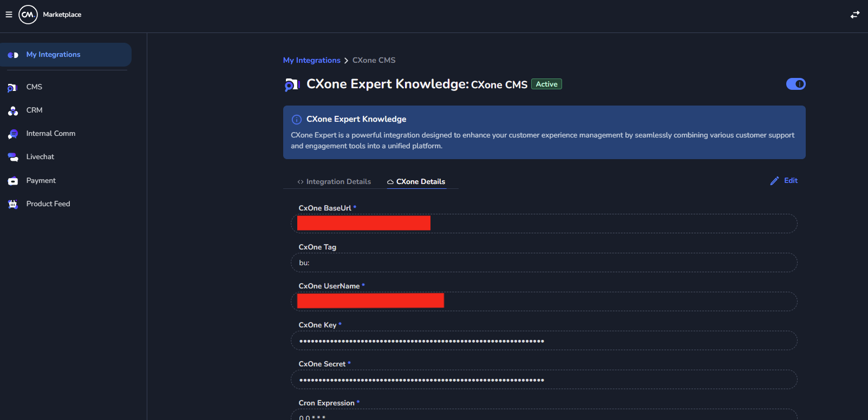Click the CxOne Key password field
The height and width of the screenshot is (420, 868).
click(x=544, y=340)
